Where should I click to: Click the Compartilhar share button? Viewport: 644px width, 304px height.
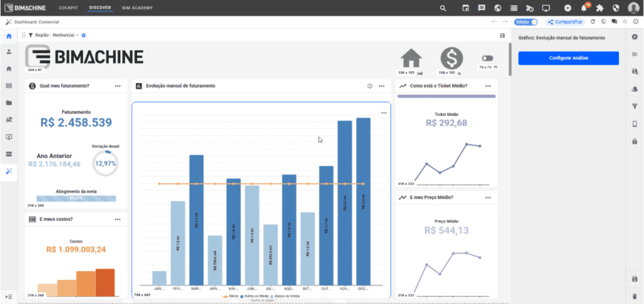[x=566, y=22]
